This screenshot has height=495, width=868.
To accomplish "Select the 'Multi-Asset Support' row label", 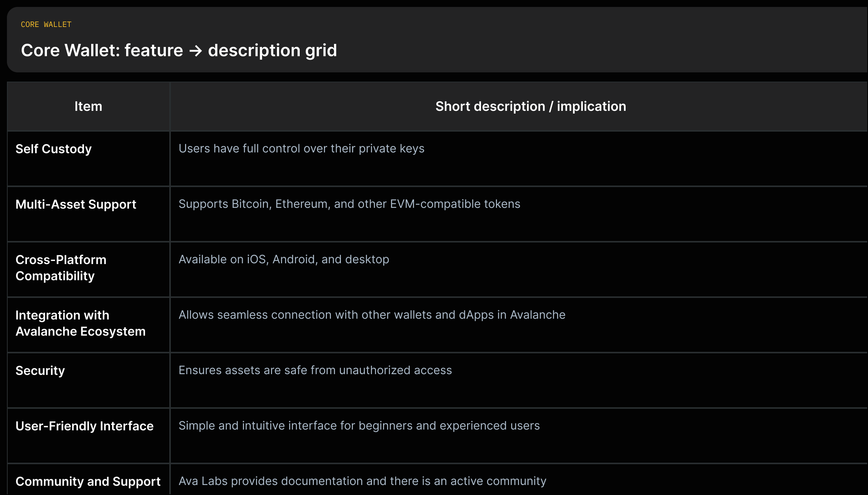I will point(76,204).
